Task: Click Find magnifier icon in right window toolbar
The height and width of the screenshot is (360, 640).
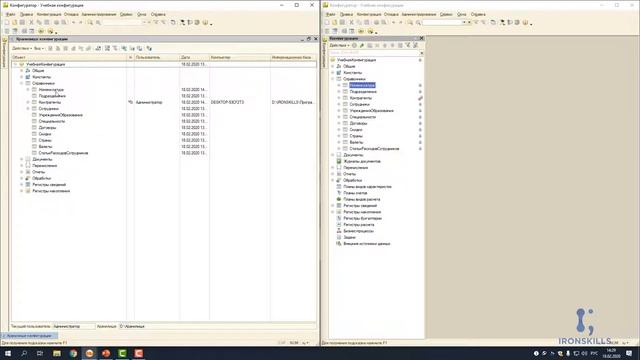Action: pyautogui.click(x=410, y=22)
